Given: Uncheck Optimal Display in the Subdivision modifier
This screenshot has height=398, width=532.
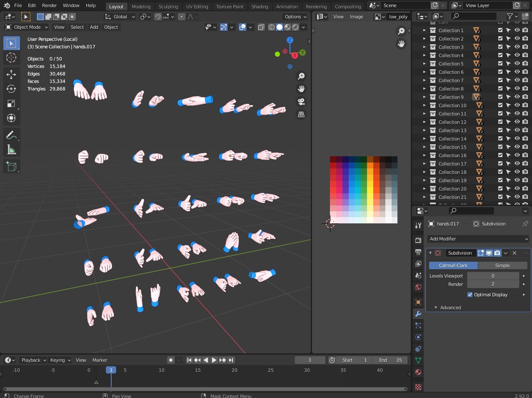Looking at the screenshot, I should 470,295.
